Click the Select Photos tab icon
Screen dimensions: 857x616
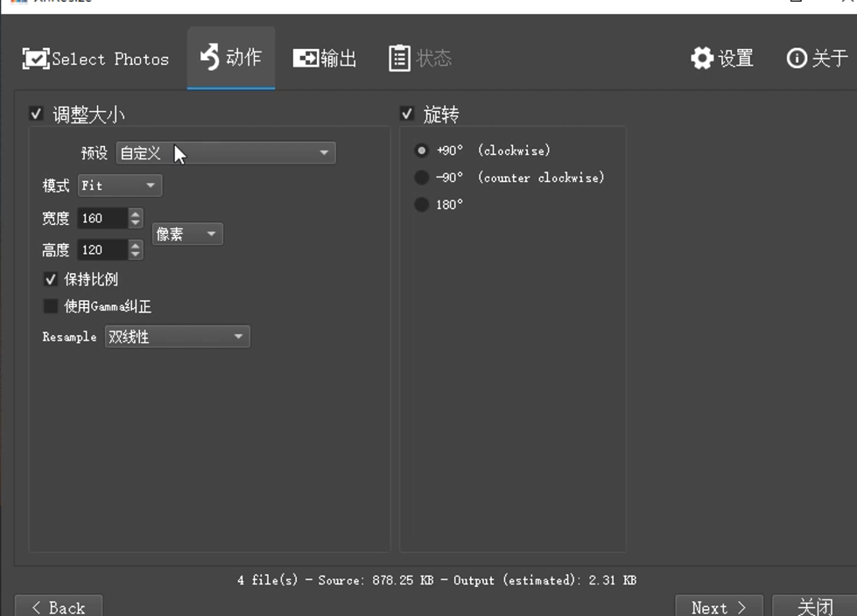tap(35, 59)
